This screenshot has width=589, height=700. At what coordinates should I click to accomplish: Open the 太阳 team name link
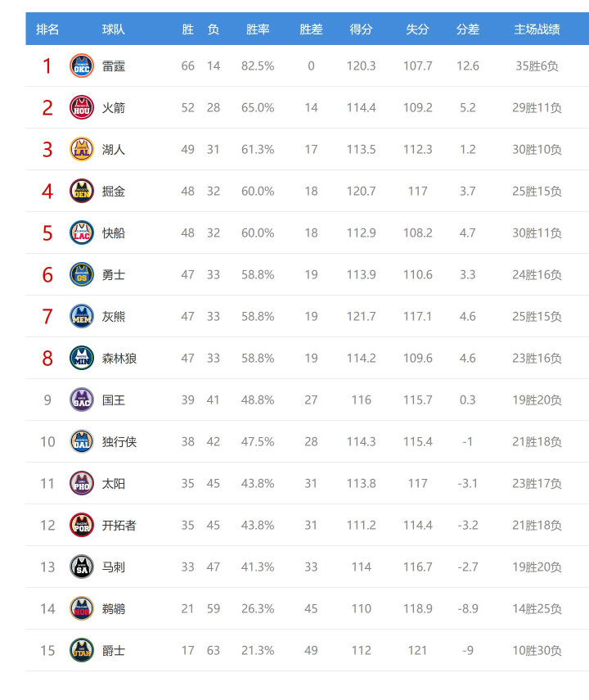pos(114,484)
